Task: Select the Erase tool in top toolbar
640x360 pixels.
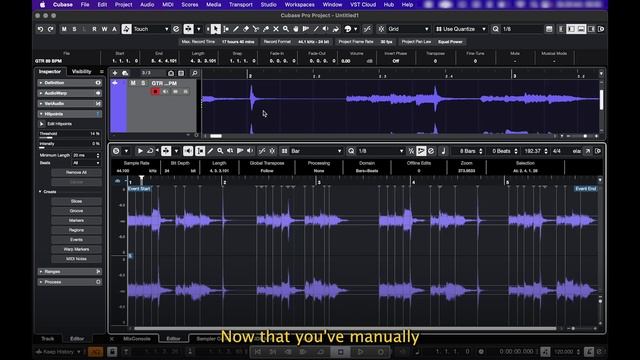Action: [246, 29]
